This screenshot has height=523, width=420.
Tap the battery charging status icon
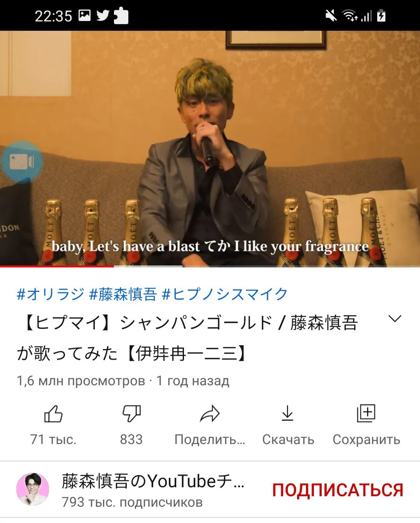[x=381, y=16]
